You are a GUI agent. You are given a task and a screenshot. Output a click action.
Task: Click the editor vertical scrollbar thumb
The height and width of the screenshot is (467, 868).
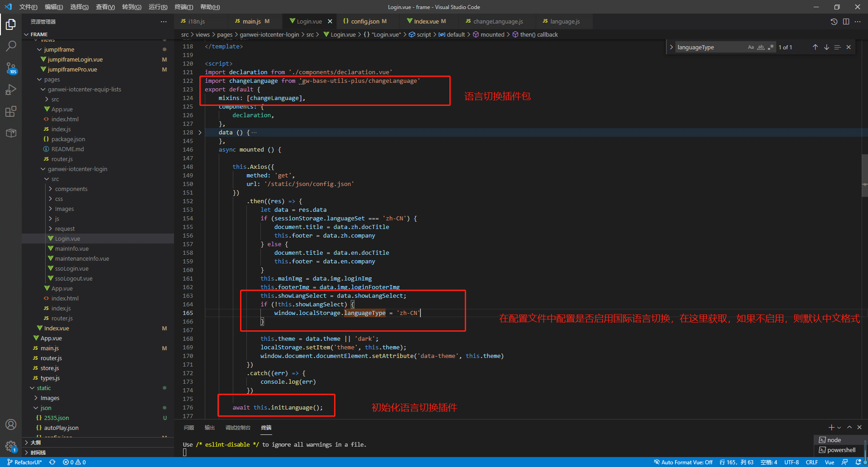pyautogui.click(x=864, y=175)
